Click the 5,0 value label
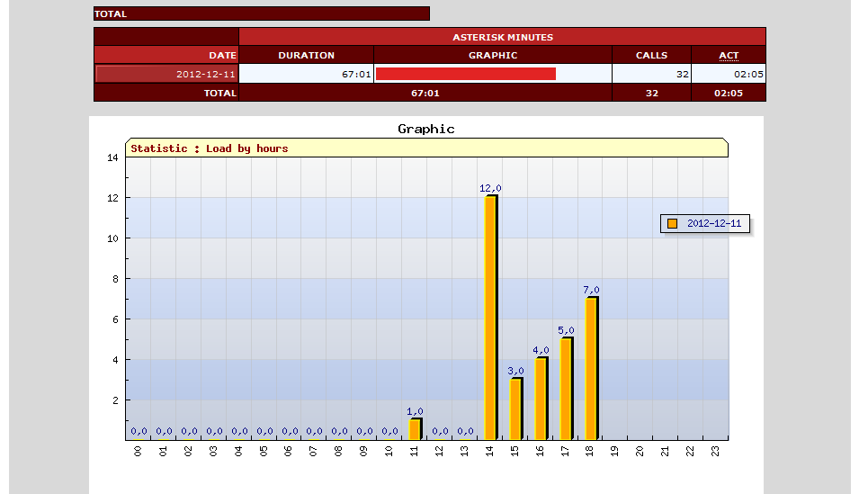 tap(566, 330)
